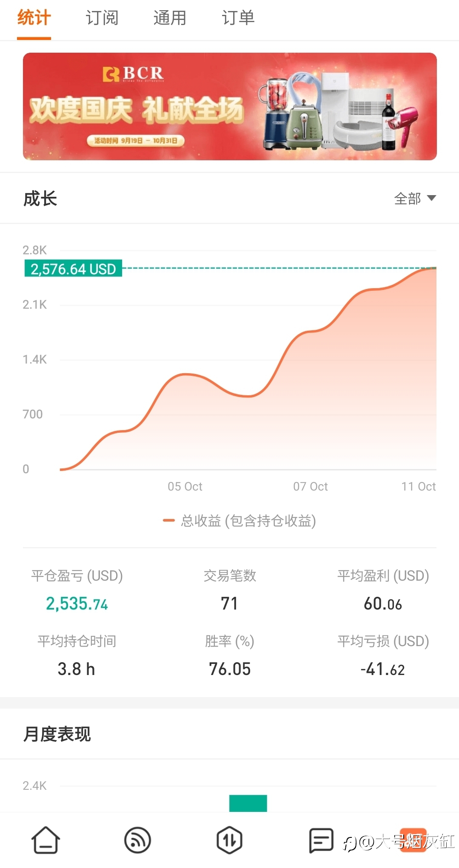Click the dropdown arrow beside 全部
Image resolution: width=459 pixels, height=868 pixels.
click(431, 198)
